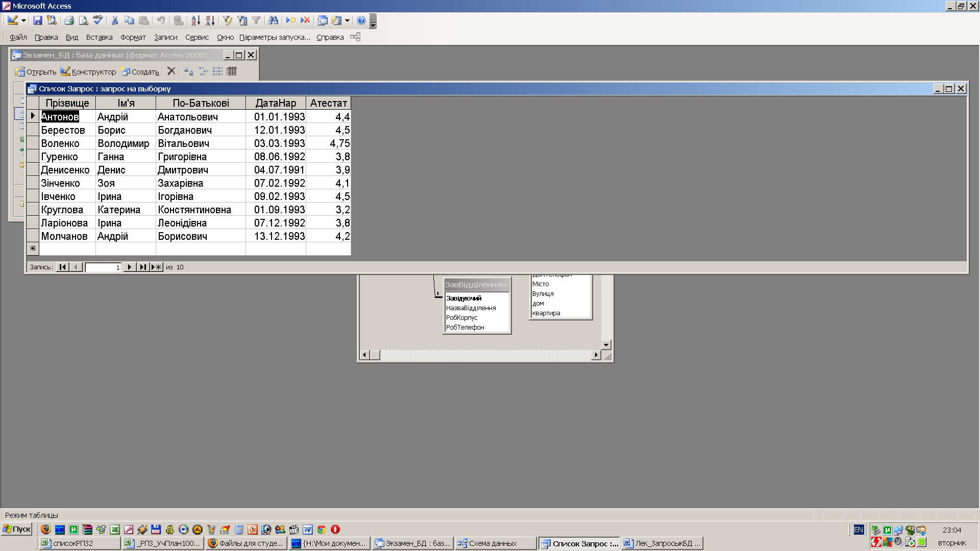The height and width of the screenshot is (551, 980).
Task: Open Параметры запуска... menu item
Action: [275, 37]
